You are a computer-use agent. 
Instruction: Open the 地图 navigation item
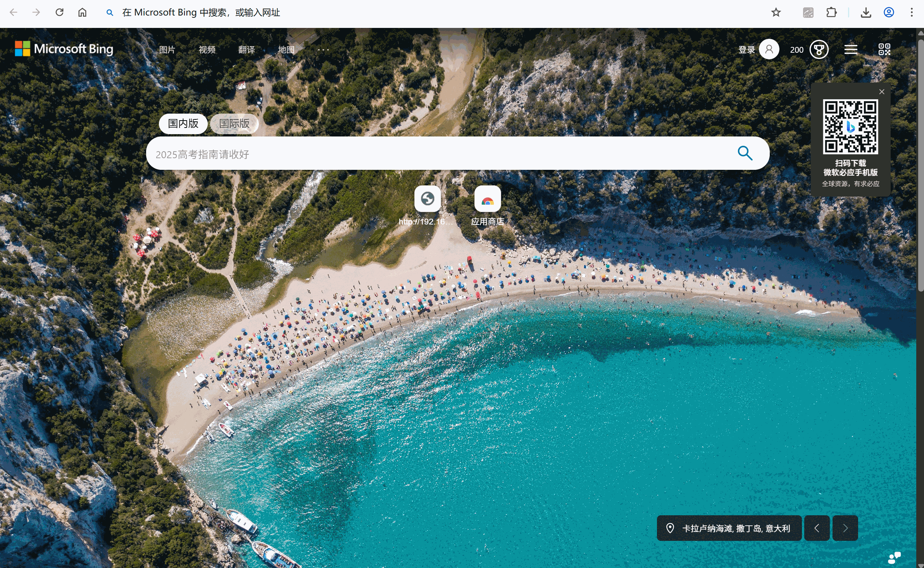(286, 49)
